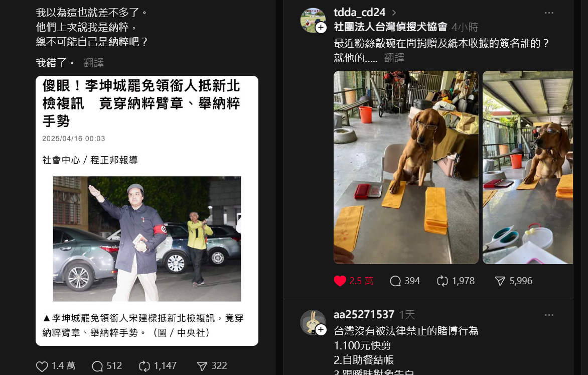Open aa25271537 profile from username
This screenshot has width=588, height=375.
tap(364, 315)
